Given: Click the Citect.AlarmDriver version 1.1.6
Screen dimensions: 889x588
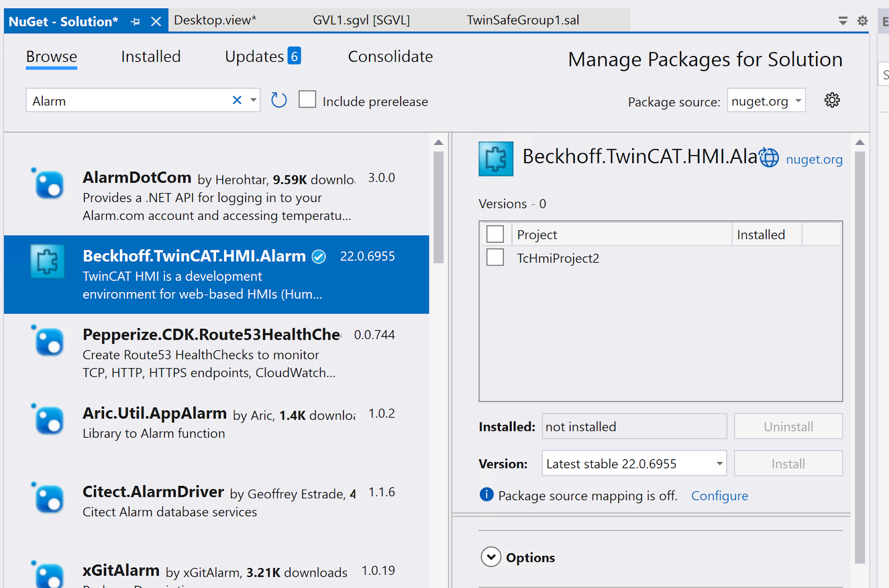Looking at the screenshot, I should [x=382, y=492].
